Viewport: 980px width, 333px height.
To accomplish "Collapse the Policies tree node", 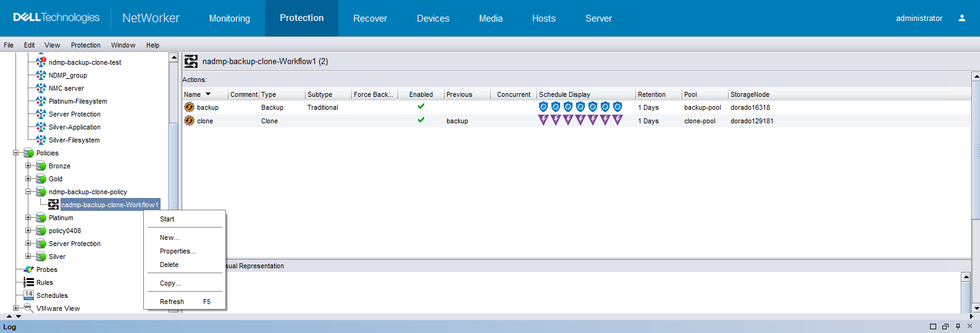I will tap(15, 152).
